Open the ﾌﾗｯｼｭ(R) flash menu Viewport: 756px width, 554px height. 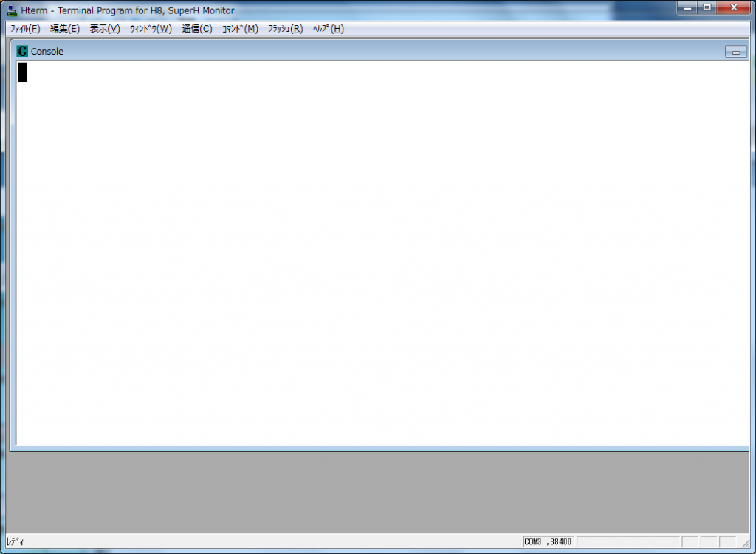tap(285, 29)
